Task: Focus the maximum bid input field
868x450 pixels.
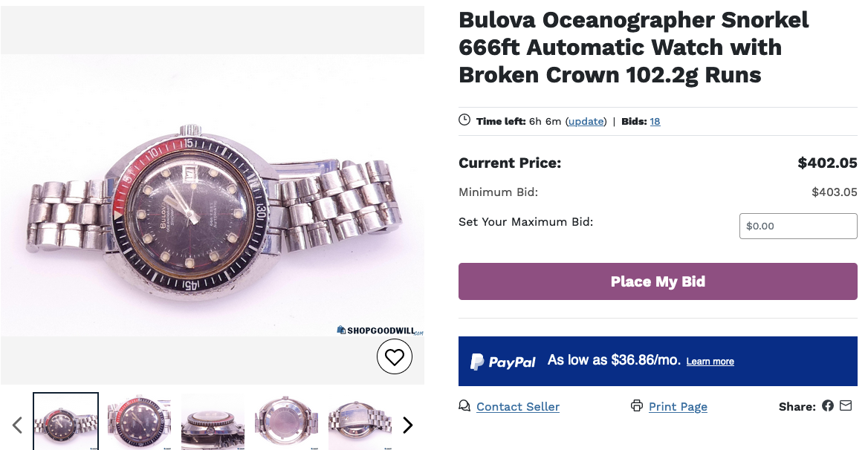Action: [x=798, y=226]
